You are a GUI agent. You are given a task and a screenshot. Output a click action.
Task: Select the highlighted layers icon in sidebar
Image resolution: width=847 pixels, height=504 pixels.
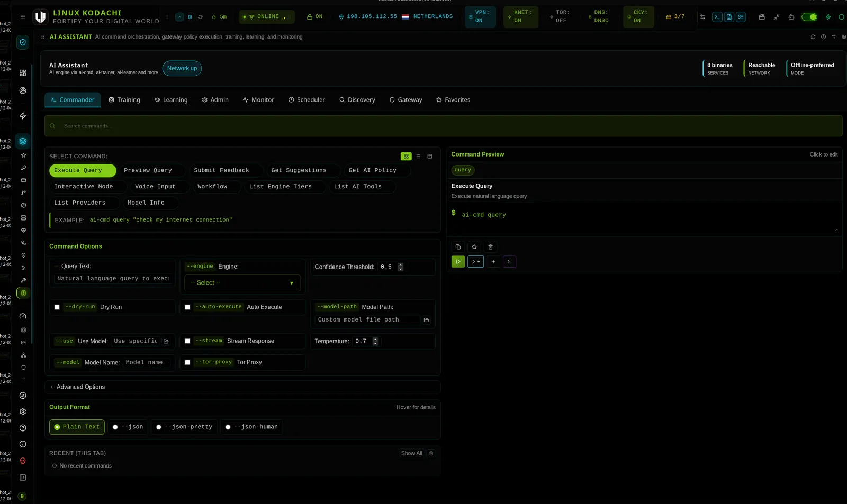pos(23,141)
